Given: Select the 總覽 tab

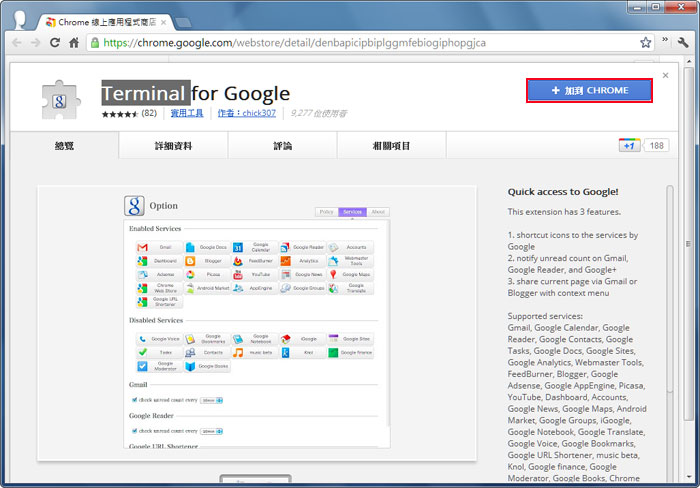Looking at the screenshot, I should tap(64, 146).
